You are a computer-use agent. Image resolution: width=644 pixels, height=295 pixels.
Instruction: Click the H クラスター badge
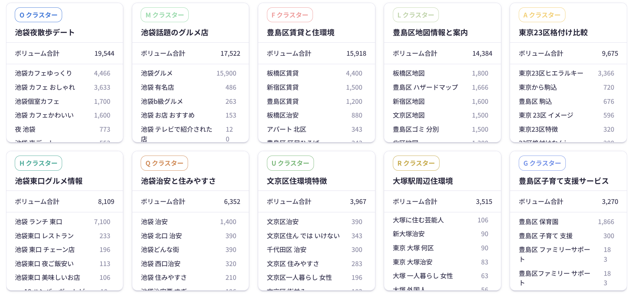(38, 163)
